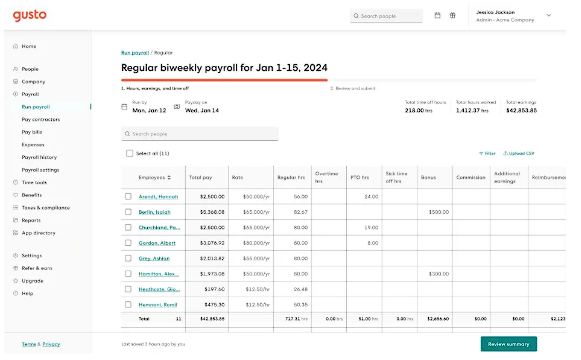Click the Upgrade star icon
This screenshot has width=581, height=360.
(16, 281)
